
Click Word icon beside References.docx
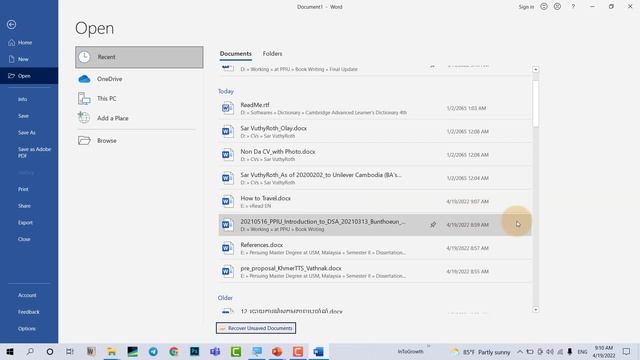[x=227, y=248]
